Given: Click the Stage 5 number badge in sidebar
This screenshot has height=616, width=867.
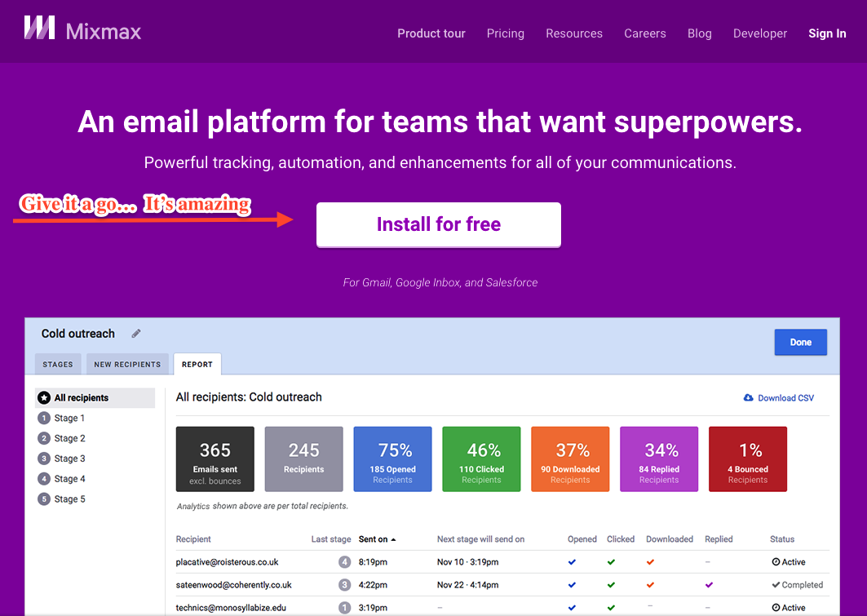Looking at the screenshot, I should point(44,499).
